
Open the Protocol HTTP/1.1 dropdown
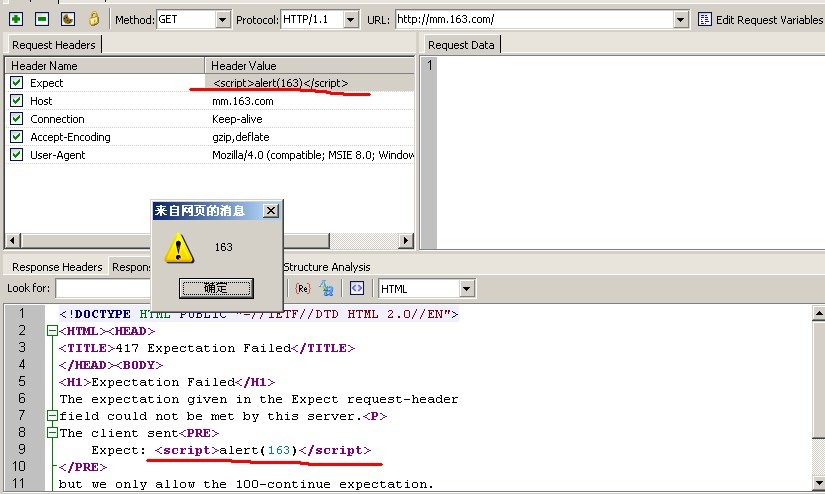[351, 20]
